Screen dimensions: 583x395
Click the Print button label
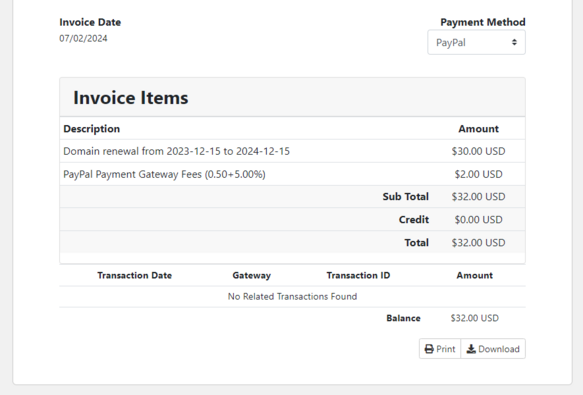pyautogui.click(x=445, y=349)
